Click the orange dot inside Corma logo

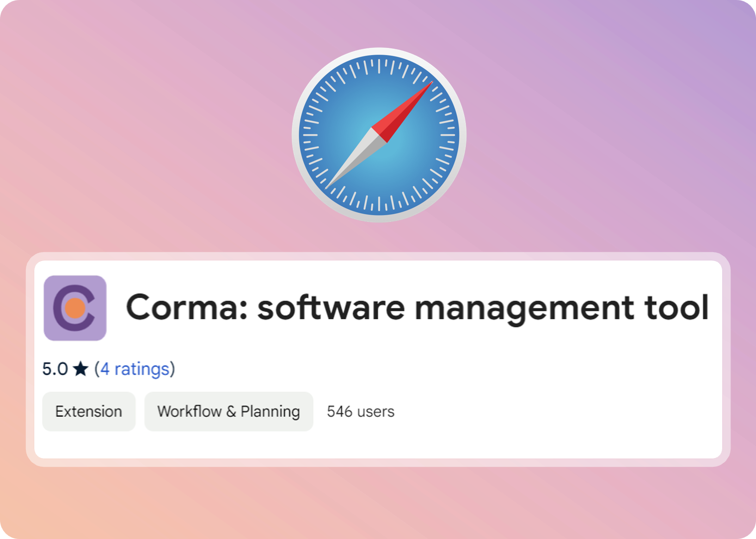click(x=75, y=308)
